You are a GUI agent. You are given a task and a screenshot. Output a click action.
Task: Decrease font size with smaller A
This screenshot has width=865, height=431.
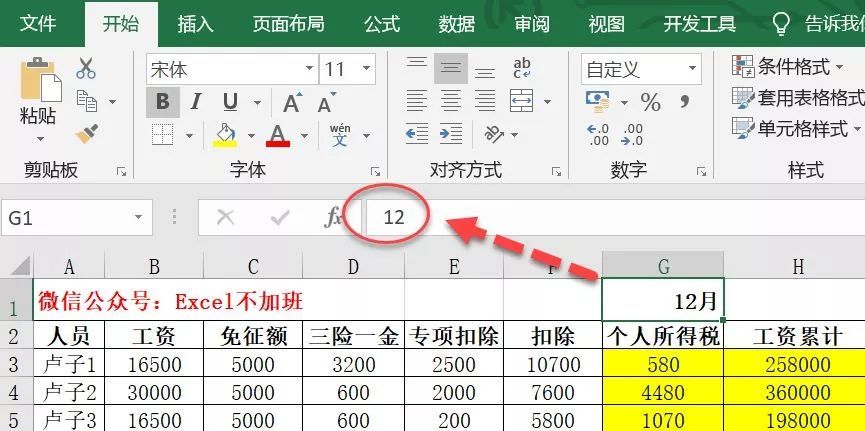(x=327, y=102)
